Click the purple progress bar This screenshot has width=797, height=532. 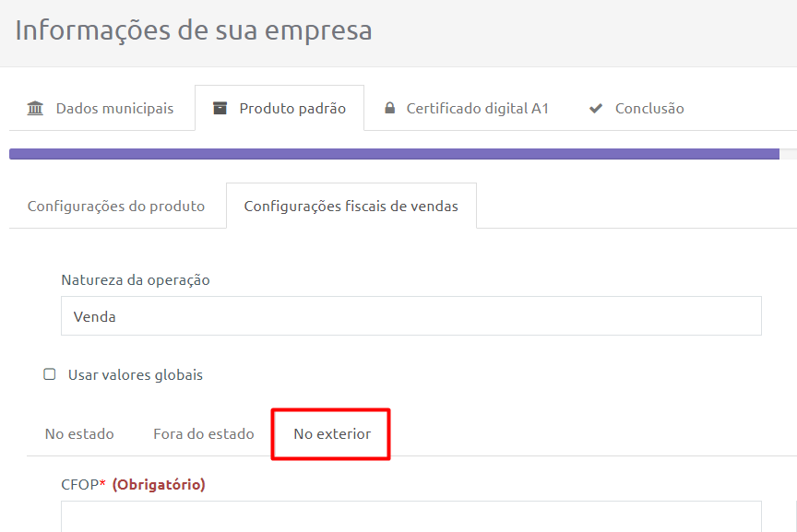(394, 154)
